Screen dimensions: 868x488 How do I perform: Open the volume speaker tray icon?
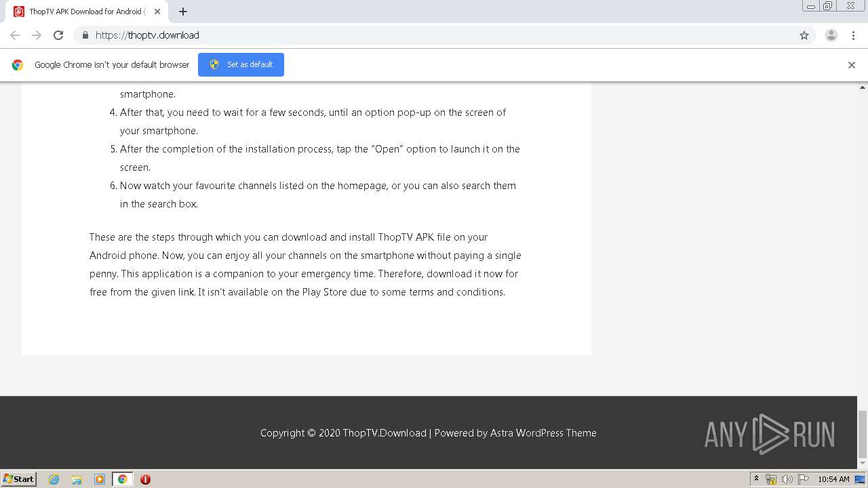(x=787, y=479)
